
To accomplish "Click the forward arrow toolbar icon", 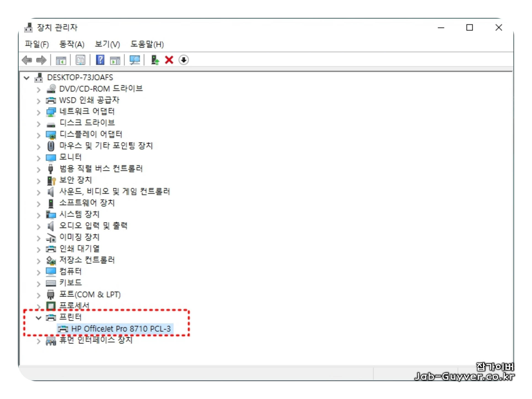I will [x=41, y=60].
